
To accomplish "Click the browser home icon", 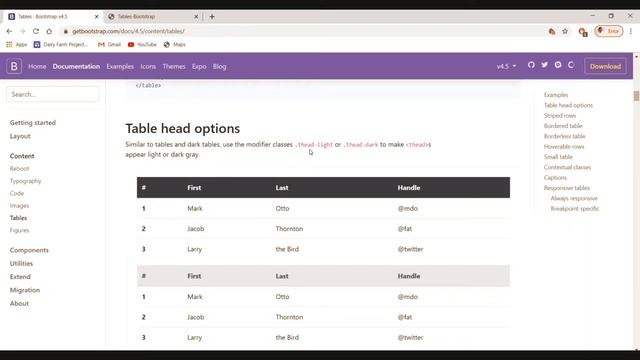I will click(x=49, y=31).
